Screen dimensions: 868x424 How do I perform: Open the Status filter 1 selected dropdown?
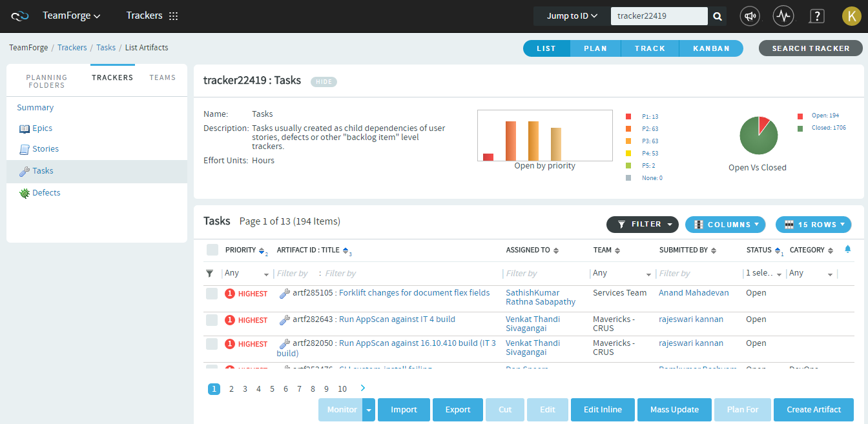(763, 274)
